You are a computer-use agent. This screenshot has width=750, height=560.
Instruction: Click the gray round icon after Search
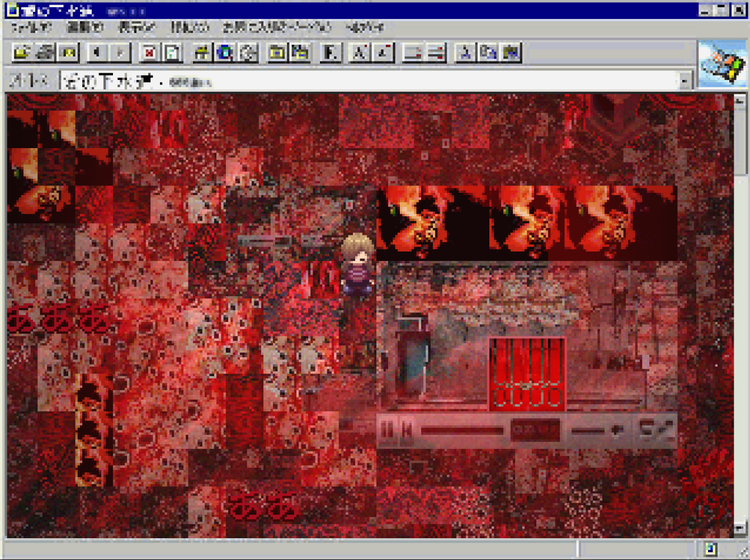[x=248, y=53]
